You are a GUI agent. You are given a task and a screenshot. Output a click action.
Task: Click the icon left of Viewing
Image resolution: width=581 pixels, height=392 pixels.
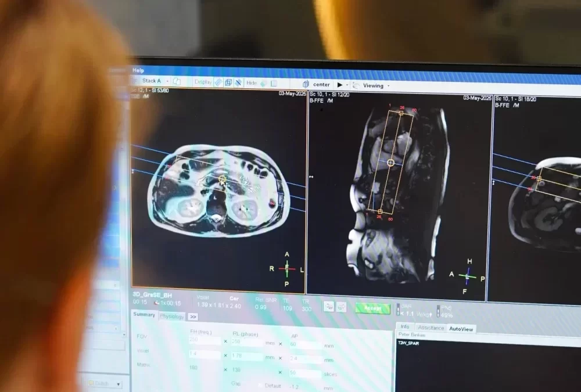(x=356, y=85)
